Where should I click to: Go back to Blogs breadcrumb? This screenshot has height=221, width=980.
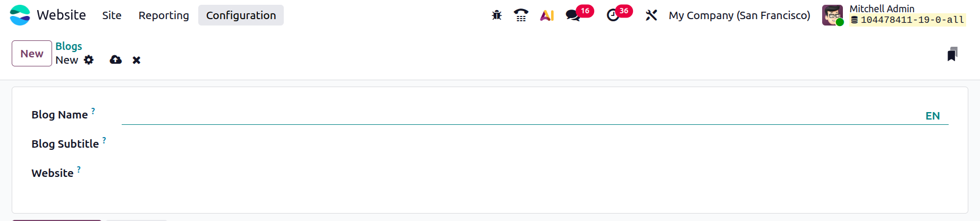[x=69, y=46]
